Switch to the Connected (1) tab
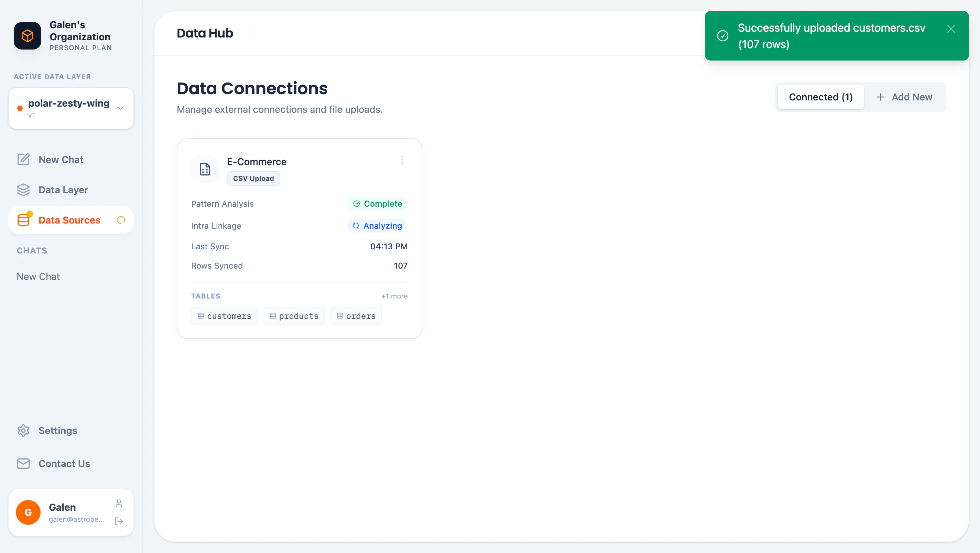Viewport: 980px width, 553px height. pyautogui.click(x=820, y=97)
